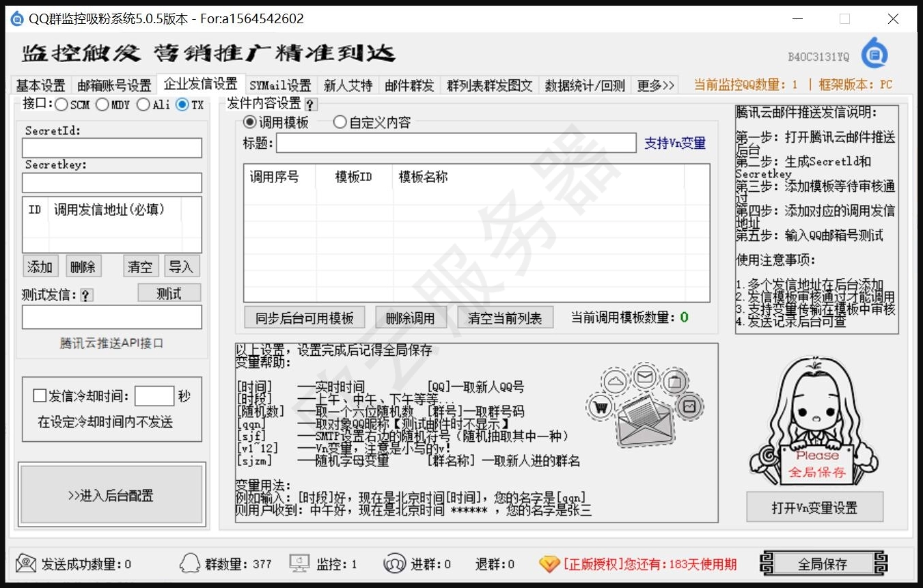Click the 支持Vn变量 link

[675, 143]
